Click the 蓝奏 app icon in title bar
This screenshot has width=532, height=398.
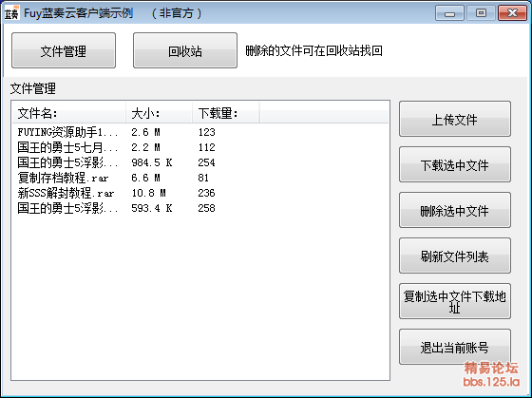tap(11, 13)
